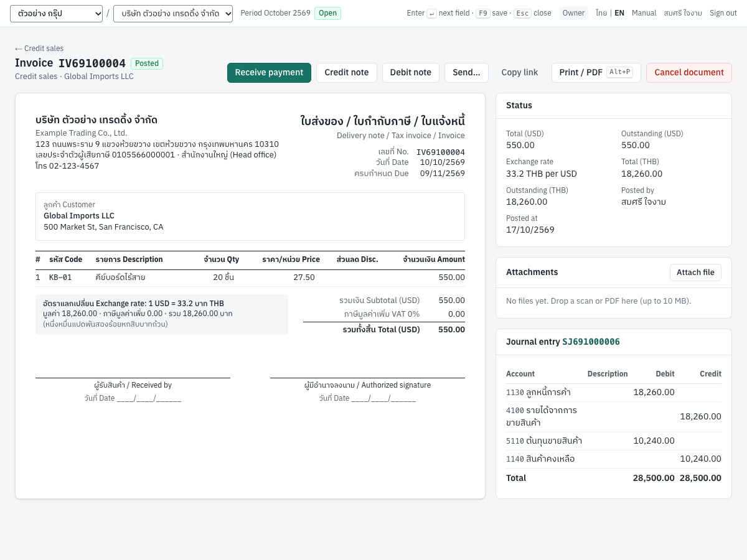Open the Send... options

tap(466, 73)
